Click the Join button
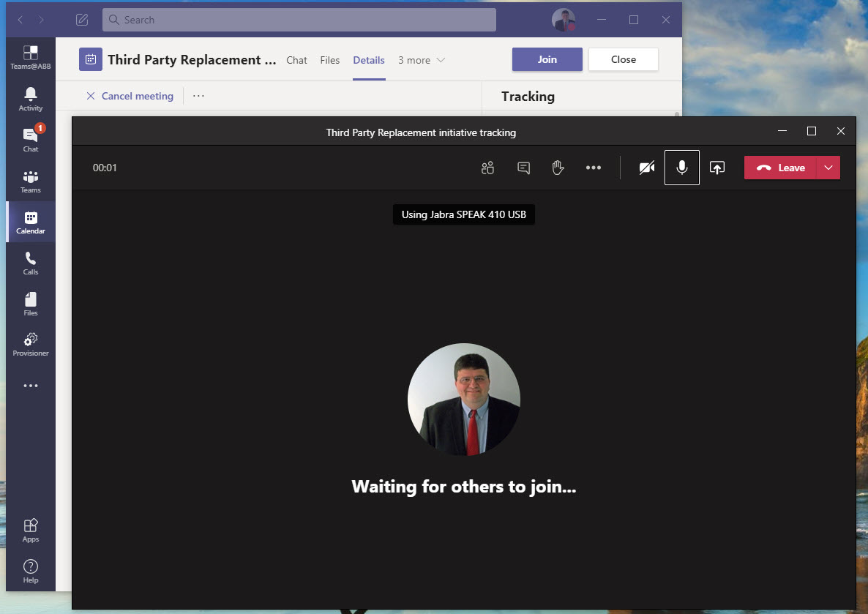 547,59
